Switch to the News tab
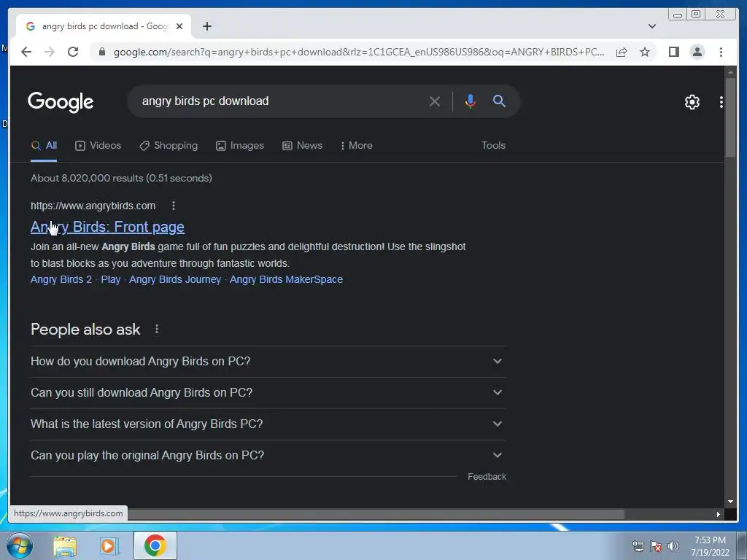 coord(302,146)
